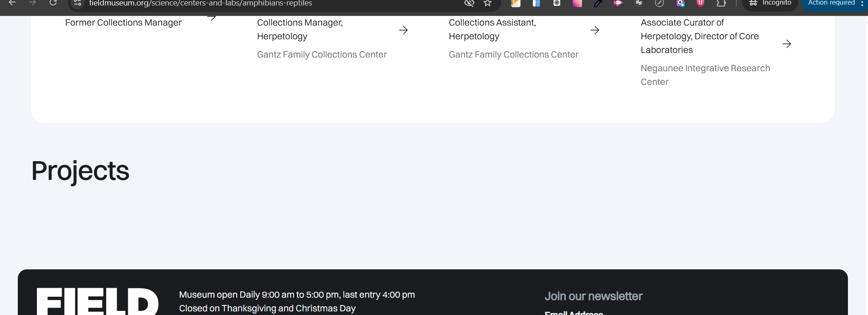The width and height of the screenshot is (868, 315).
Task: Open the Extensions puzzle piece menu
Action: [721, 3]
